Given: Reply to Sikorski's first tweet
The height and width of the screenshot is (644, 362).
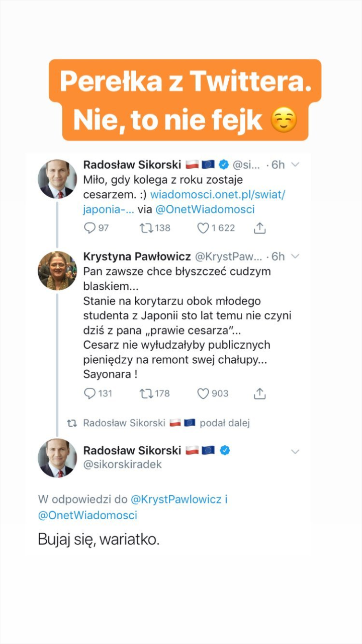Looking at the screenshot, I should [90, 228].
